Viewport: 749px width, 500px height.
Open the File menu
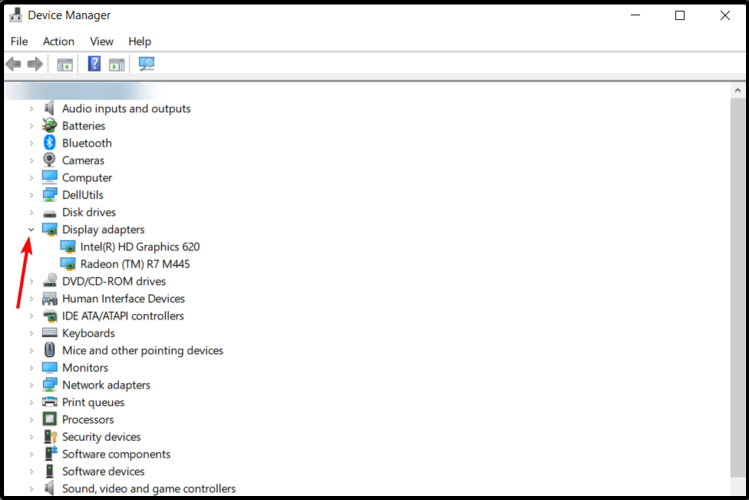pyautogui.click(x=19, y=42)
